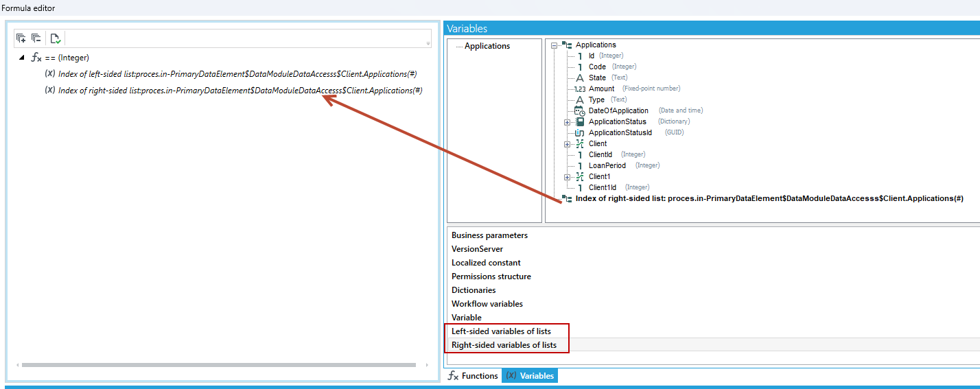Click the (x) icon of right-sided list index
Viewport: 980px width, 389px height.
click(49, 90)
